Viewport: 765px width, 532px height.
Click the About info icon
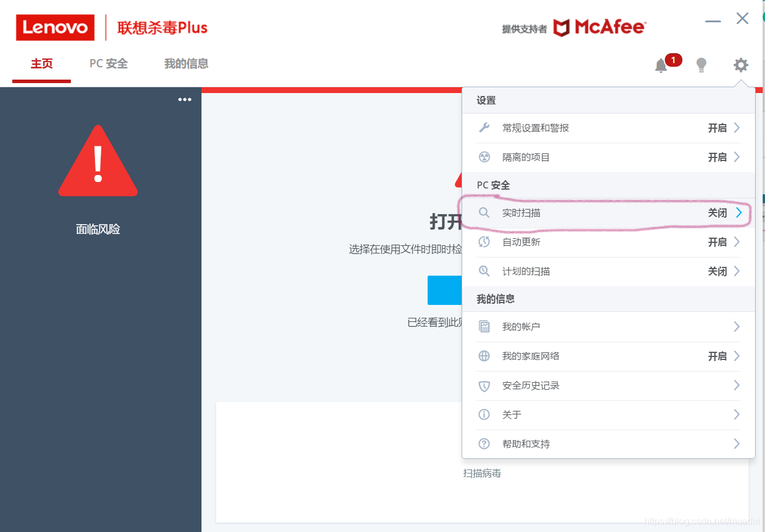pos(484,414)
